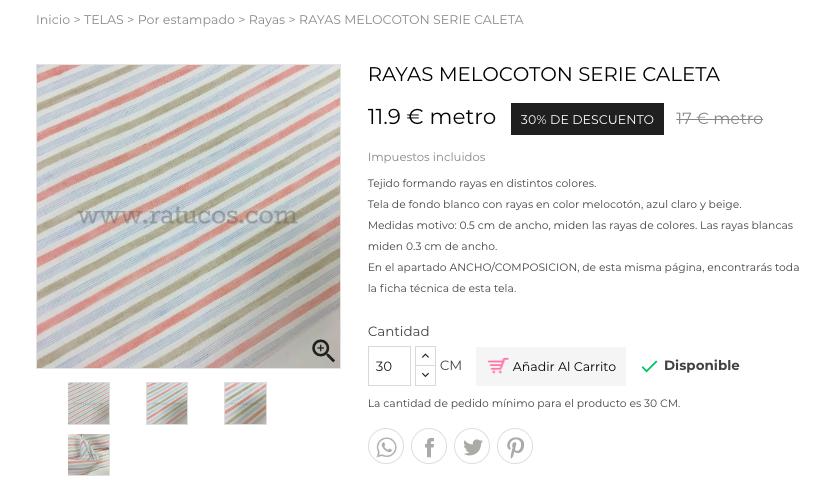Increase the quantity with the up arrow
Screen dimensions: 816x489
[x=425, y=356]
